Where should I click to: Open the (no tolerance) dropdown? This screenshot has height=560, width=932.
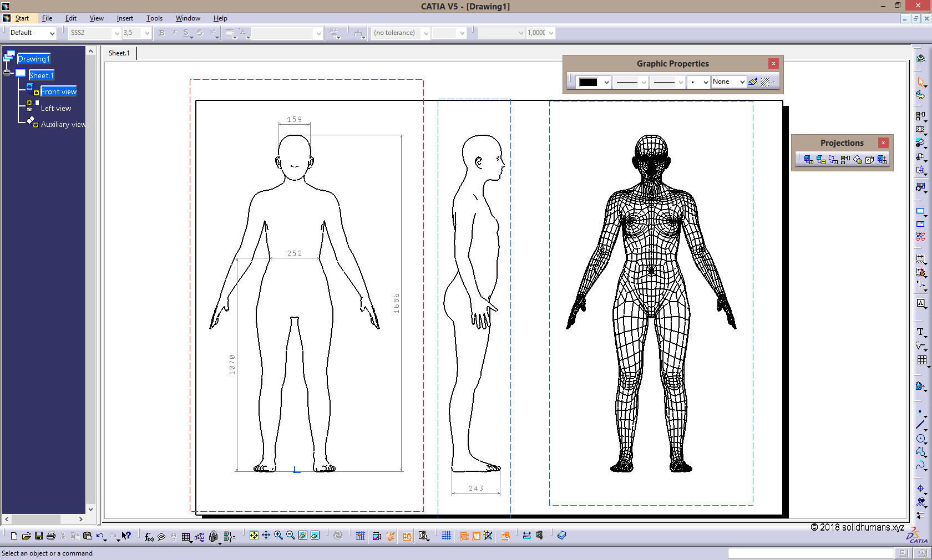[x=399, y=33]
